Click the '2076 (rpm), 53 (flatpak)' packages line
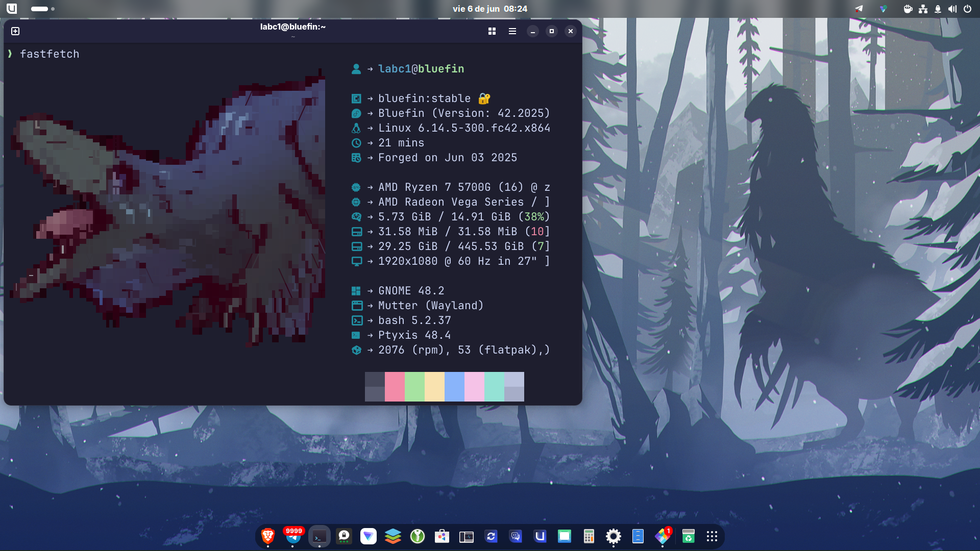The image size is (980, 551). coord(463,350)
